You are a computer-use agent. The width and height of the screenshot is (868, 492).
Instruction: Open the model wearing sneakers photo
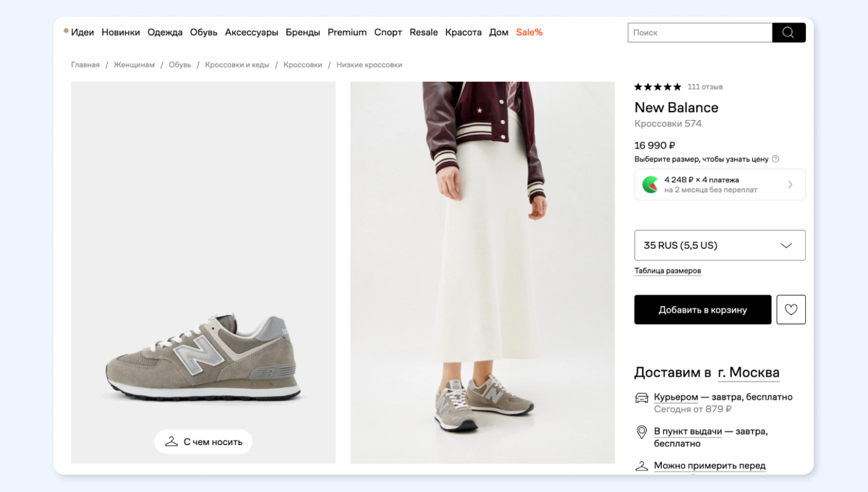[x=482, y=272]
